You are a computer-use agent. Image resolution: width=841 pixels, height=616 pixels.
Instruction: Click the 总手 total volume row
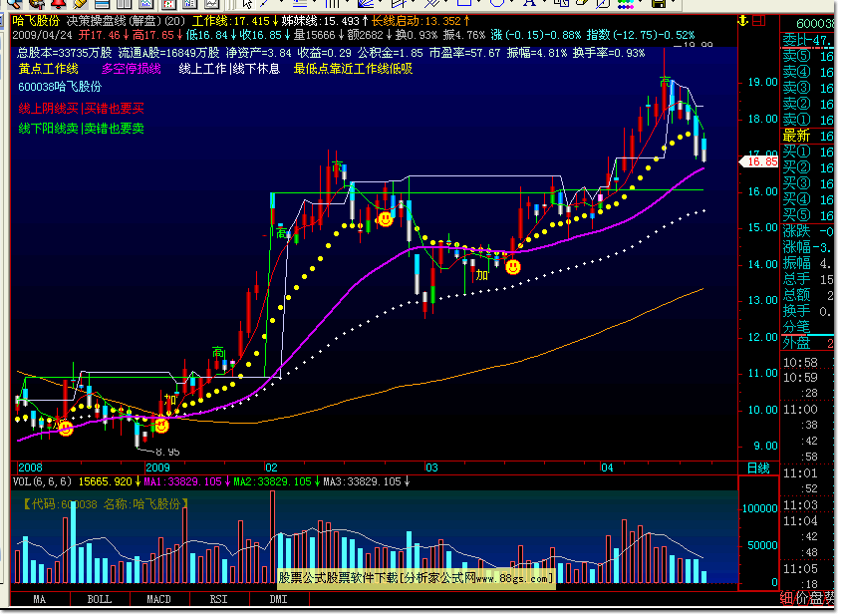[x=808, y=279]
